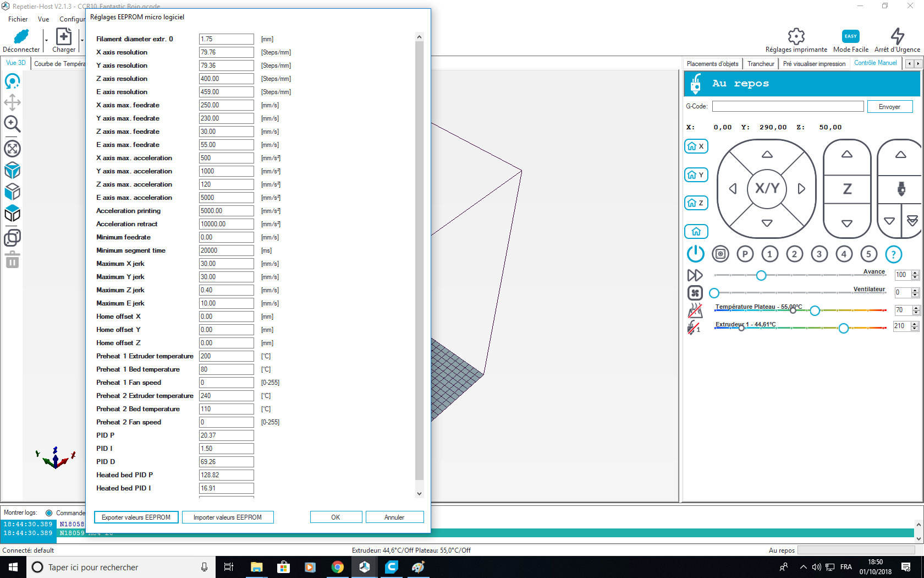Run custom script button 3
The width and height of the screenshot is (924, 578).
point(819,254)
